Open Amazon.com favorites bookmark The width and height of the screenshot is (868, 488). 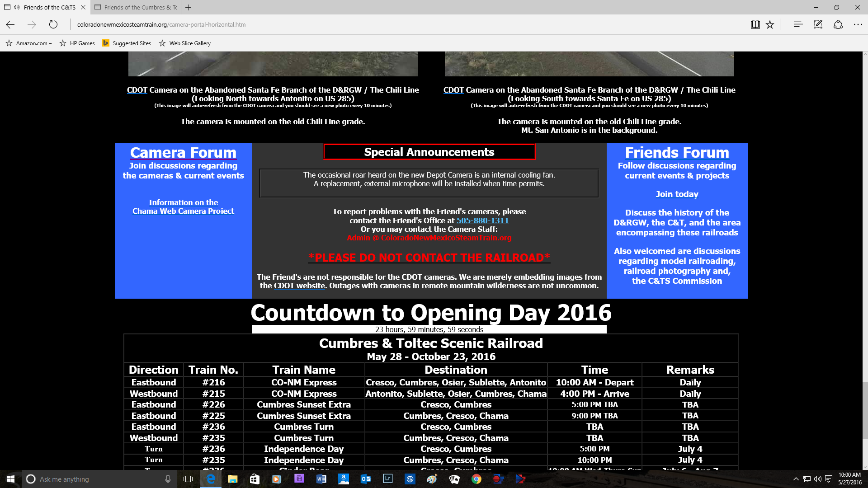[x=28, y=43]
